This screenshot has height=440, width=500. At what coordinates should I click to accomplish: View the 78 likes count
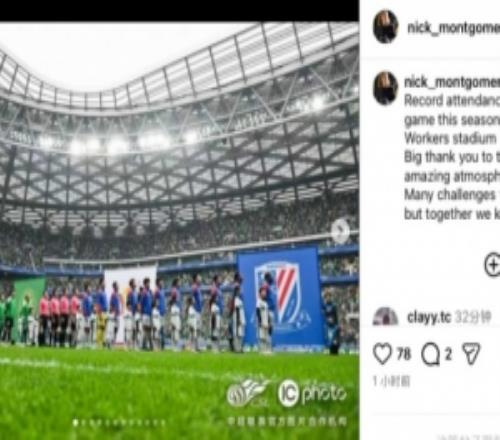404,354
